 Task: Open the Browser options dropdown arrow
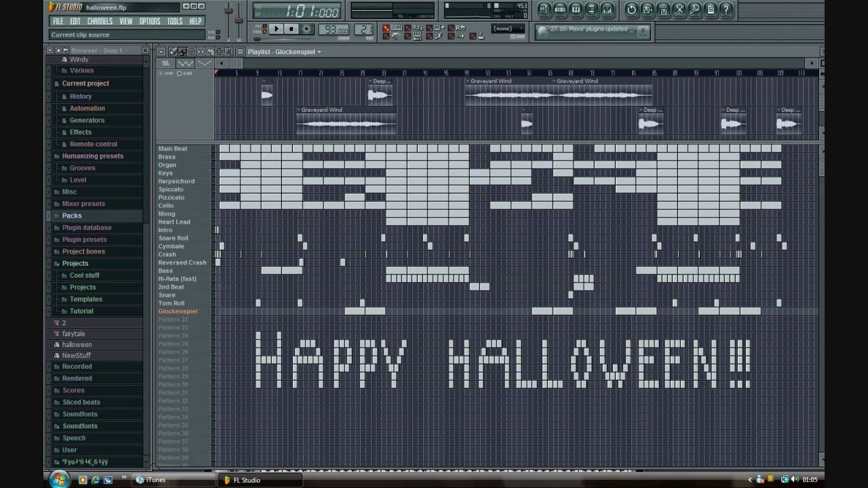(50, 51)
